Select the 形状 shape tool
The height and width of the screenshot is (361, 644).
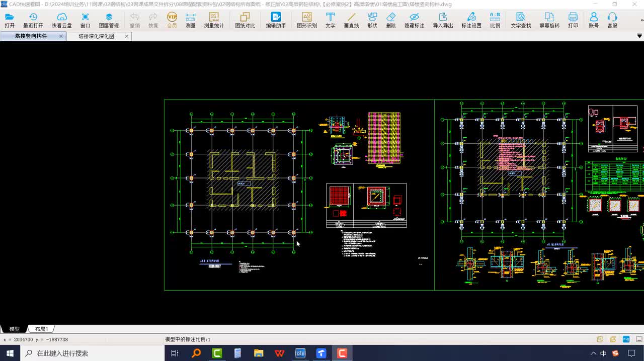click(372, 20)
